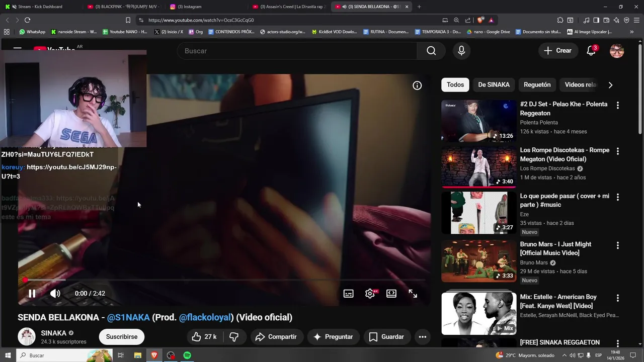Select the Reguetón filter chip
The image size is (644, 362).
pyautogui.click(x=537, y=85)
